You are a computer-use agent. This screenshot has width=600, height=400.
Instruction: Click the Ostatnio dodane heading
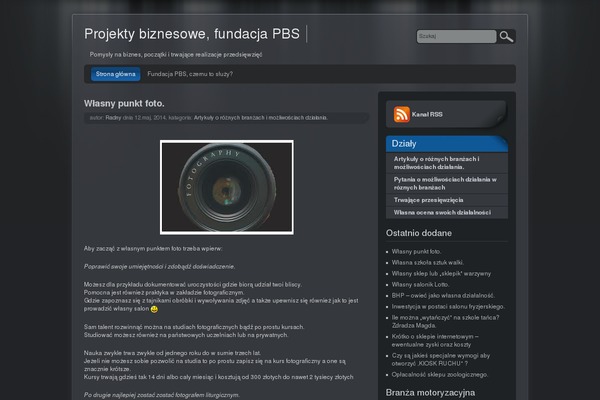point(419,233)
